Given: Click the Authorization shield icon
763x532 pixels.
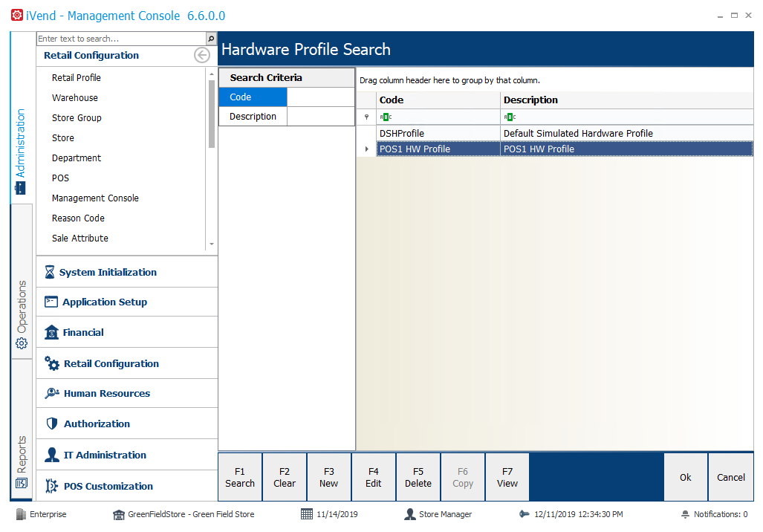Looking at the screenshot, I should pos(51,424).
